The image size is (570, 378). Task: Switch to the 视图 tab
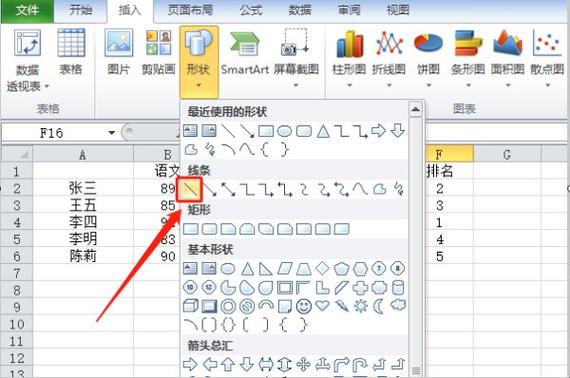tap(398, 10)
